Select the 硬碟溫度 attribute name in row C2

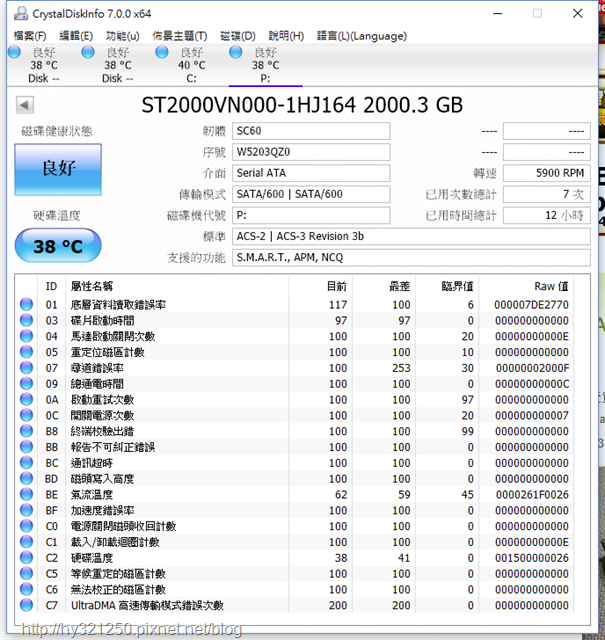(92, 558)
